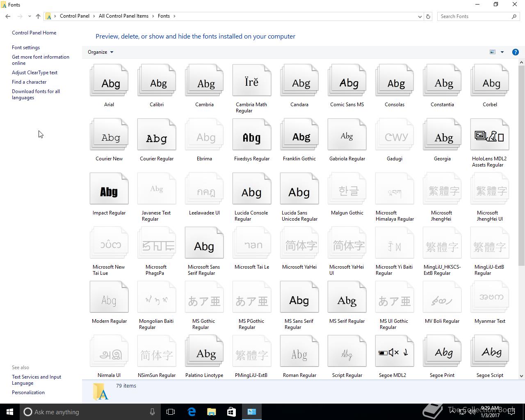Image resolution: width=525 pixels, height=420 pixels.
Task: Select the Modern Regular font
Action: coord(109,297)
